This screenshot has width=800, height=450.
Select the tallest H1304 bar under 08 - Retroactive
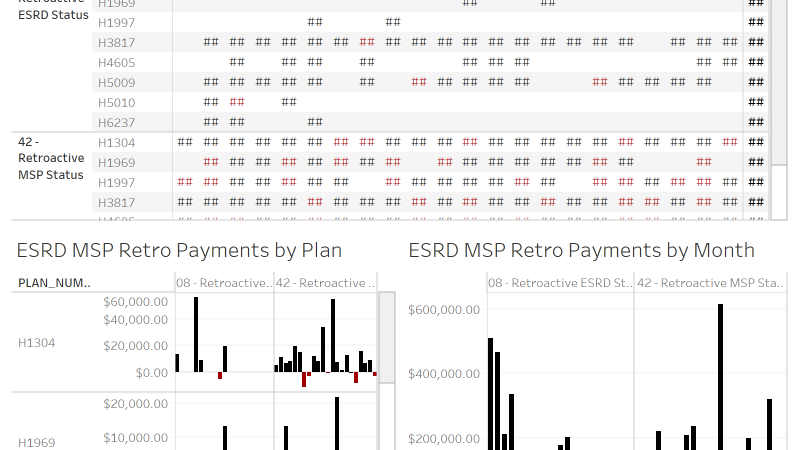[196, 335]
